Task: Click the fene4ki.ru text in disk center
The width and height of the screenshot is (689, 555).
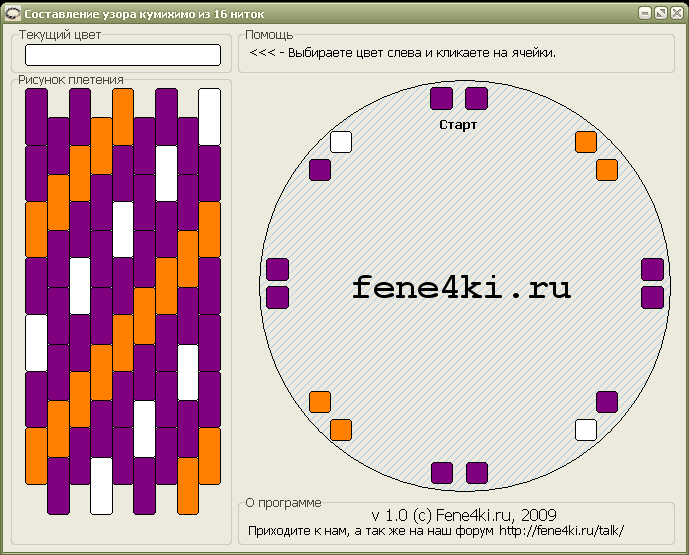Action: (461, 288)
